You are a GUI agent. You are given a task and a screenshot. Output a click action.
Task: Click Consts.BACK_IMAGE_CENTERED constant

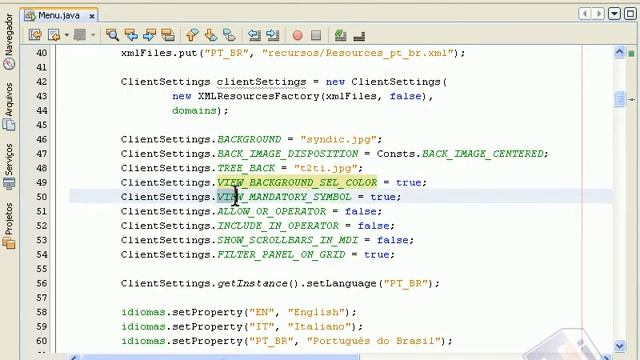coord(460,154)
